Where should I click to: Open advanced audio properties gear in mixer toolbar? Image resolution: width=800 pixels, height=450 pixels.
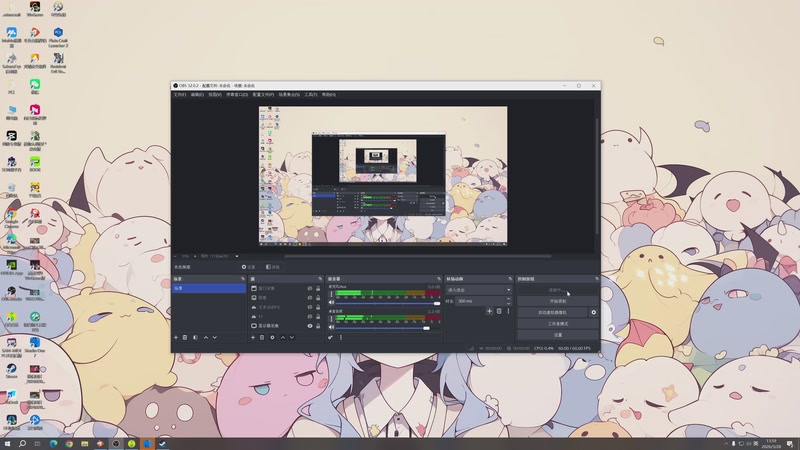331,337
